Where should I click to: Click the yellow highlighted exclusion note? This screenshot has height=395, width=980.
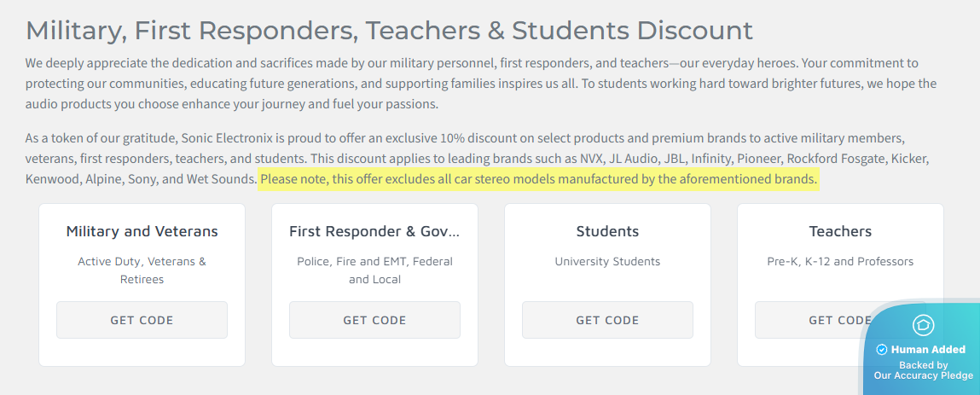[538, 179]
